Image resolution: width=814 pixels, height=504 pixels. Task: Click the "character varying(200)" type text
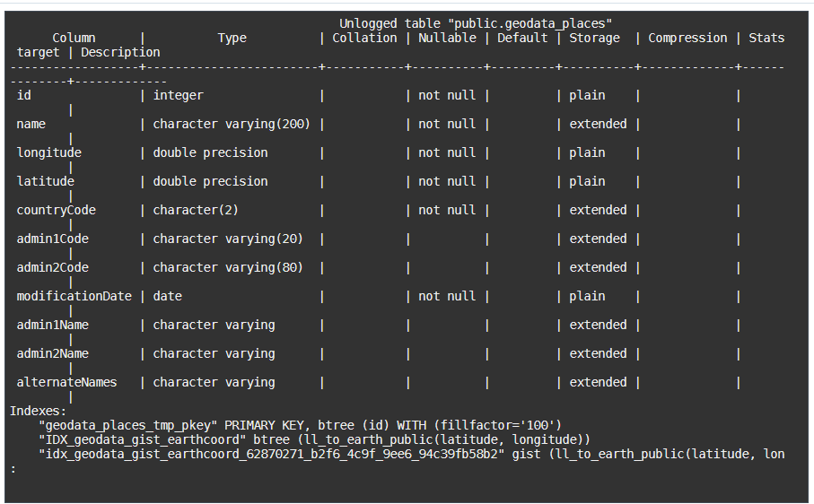coord(232,124)
